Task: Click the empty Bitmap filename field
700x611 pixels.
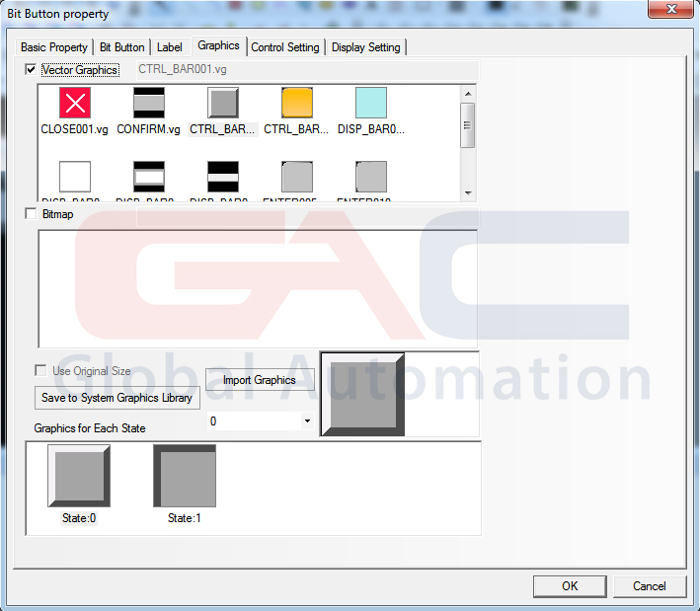Action: 308,217
